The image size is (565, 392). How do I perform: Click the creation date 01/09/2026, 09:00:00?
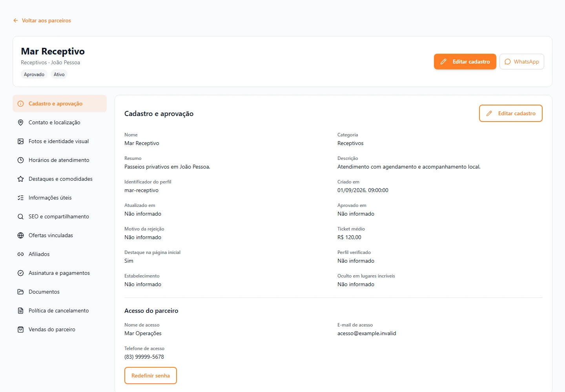363,191
